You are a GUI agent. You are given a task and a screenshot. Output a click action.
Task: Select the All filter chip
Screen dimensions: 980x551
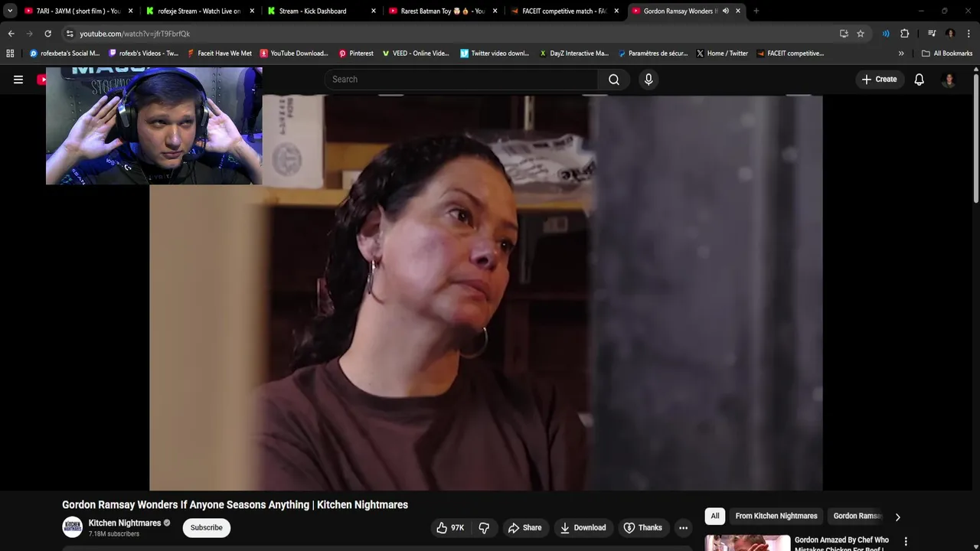715,517
